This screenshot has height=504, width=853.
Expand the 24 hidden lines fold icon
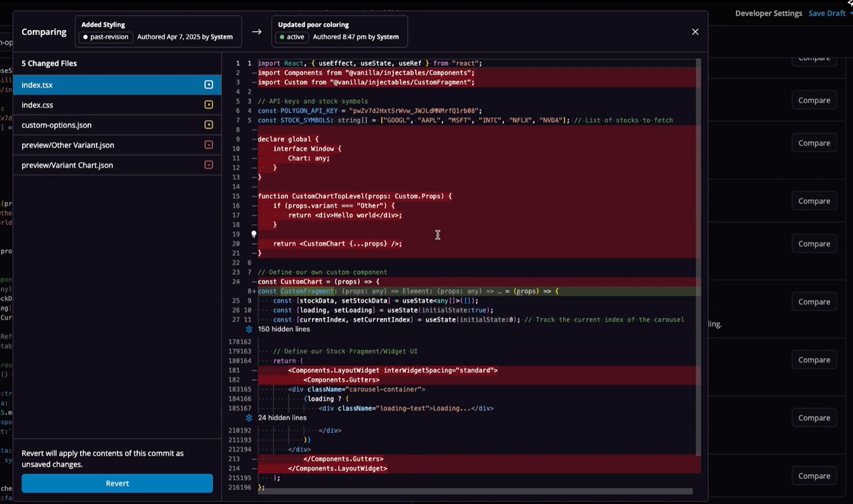[249, 418]
